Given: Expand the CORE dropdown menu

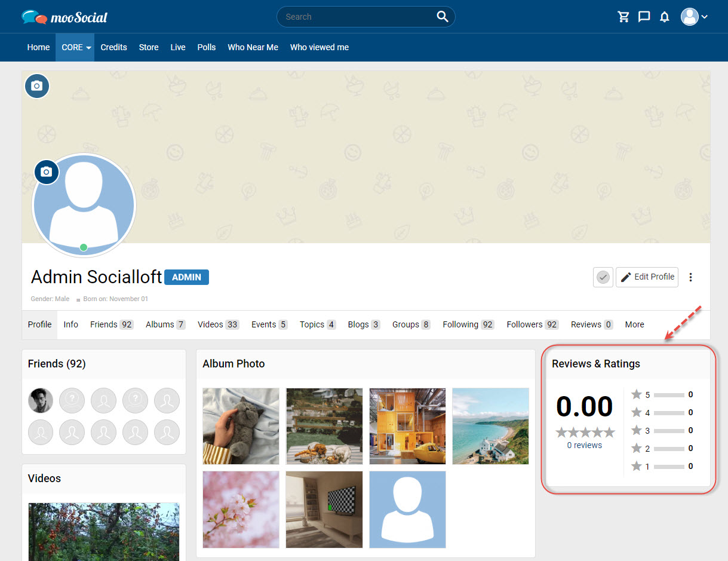Looking at the screenshot, I should [75, 47].
